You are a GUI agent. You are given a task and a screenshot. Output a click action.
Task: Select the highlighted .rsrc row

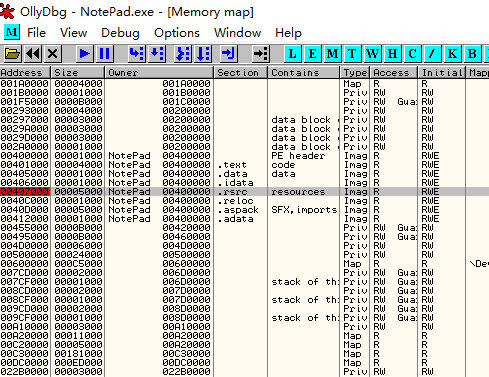coord(244,192)
